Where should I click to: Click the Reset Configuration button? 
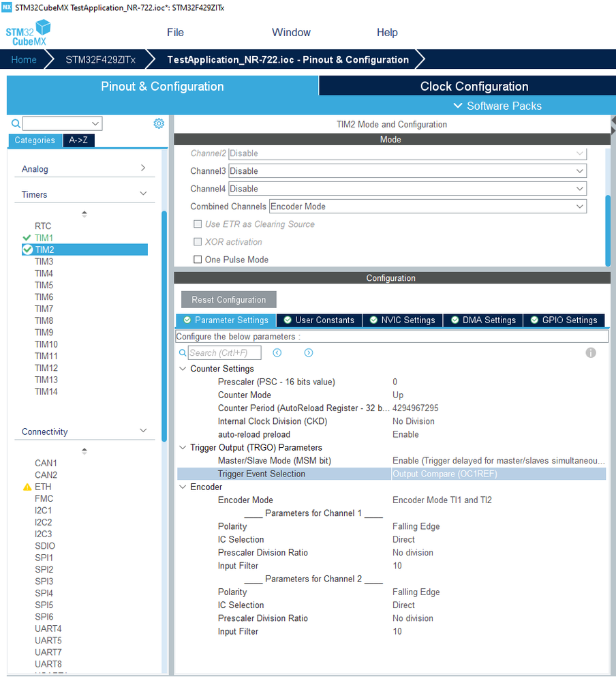pos(229,300)
